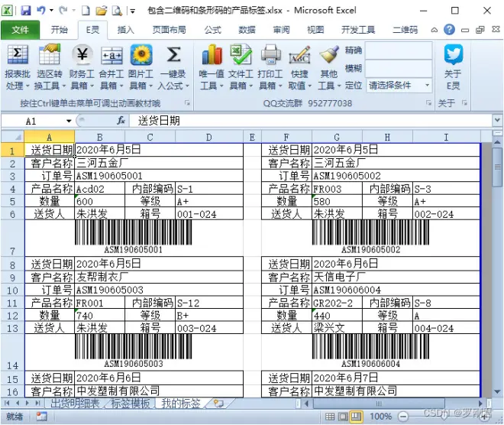The width and height of the screenshot is (504, 425).
Task: Open Excel Help question mark icon
Action: (x=449, y=30)
